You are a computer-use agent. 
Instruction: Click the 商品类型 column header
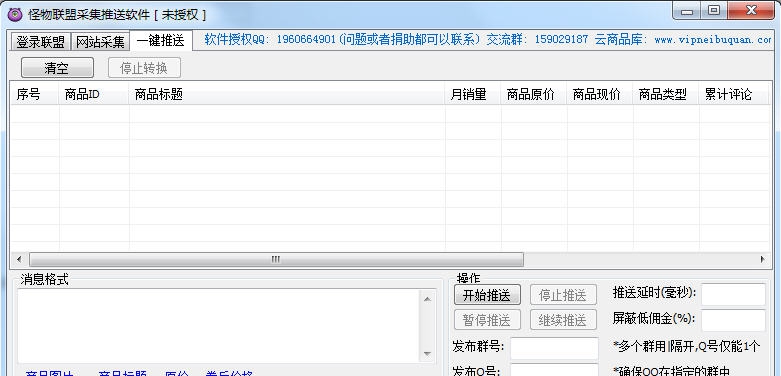point(666,94)
